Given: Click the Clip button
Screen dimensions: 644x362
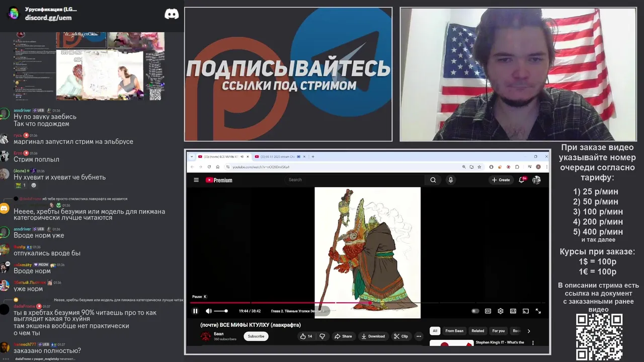Looking at the screenshot, I should pos(401,336).
